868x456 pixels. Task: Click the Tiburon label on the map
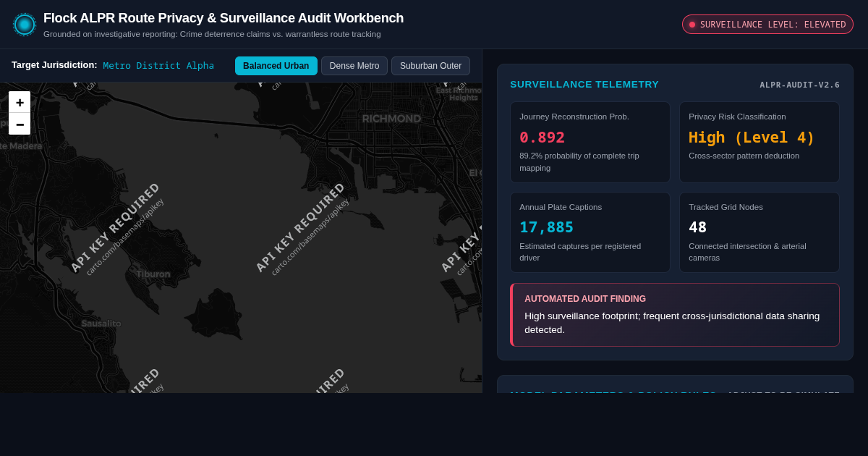(153, 274)
